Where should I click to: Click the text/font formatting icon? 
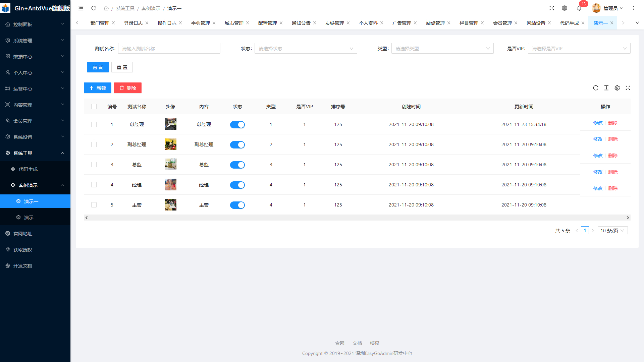click(x=606, y=87)
